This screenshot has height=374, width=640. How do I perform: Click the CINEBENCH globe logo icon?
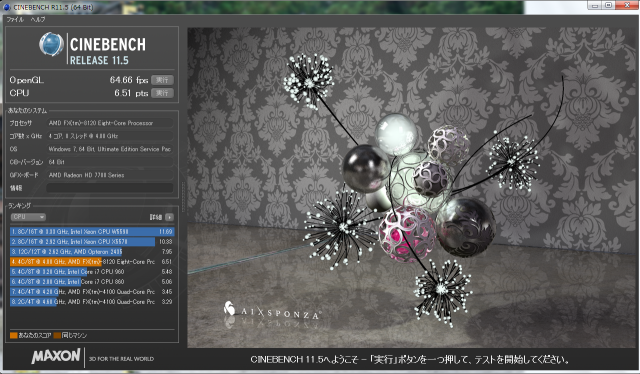(x=51, y=44)
